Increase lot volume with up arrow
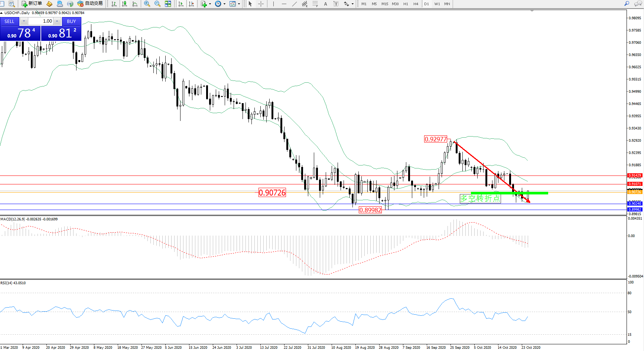Screen dimensions: 644x351 [x=57, y=21]
